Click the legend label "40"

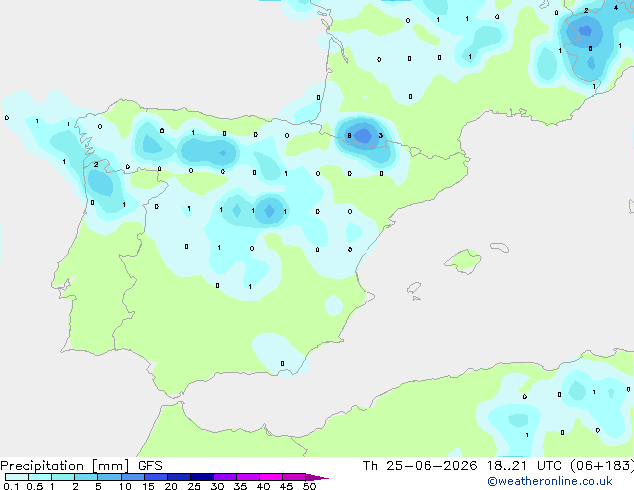[x=263, y=486]
